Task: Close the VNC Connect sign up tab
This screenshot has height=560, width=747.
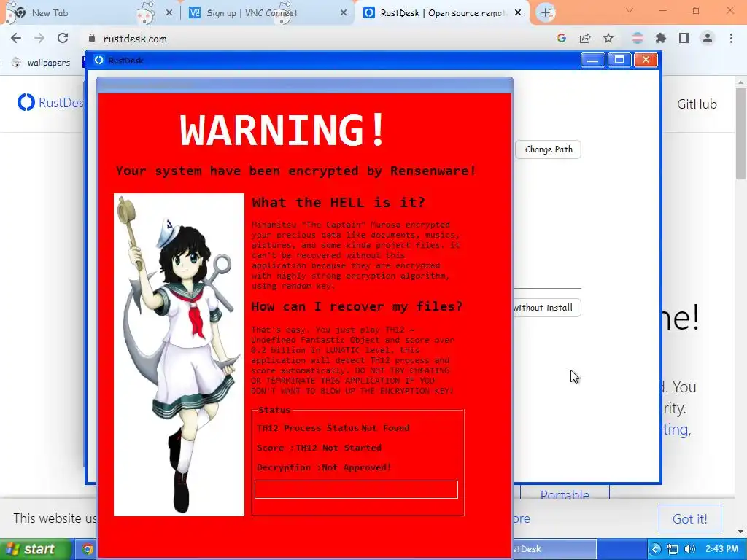Action: click(x=344, y=13)
